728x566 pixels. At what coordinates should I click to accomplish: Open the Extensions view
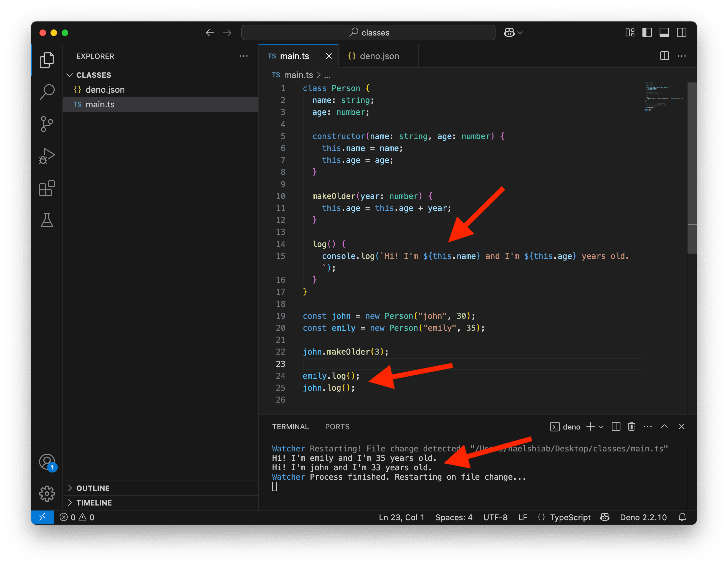coord(47,188)
